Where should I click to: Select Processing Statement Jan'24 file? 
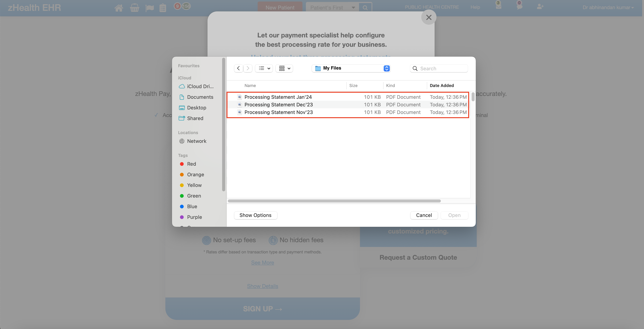[x=348, y=97]
